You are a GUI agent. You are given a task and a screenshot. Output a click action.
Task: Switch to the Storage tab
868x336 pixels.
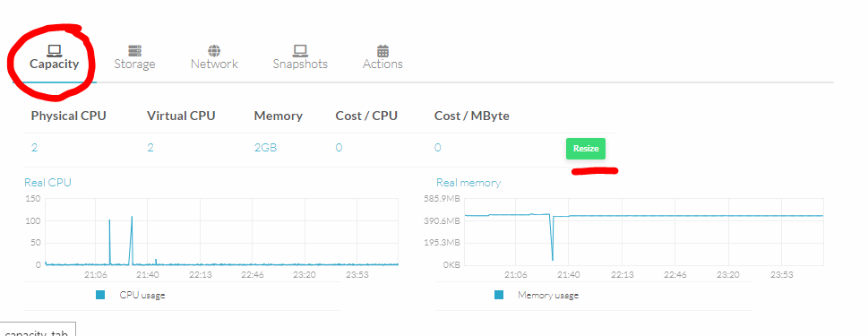pyautogui.click(x=134, y=64)
